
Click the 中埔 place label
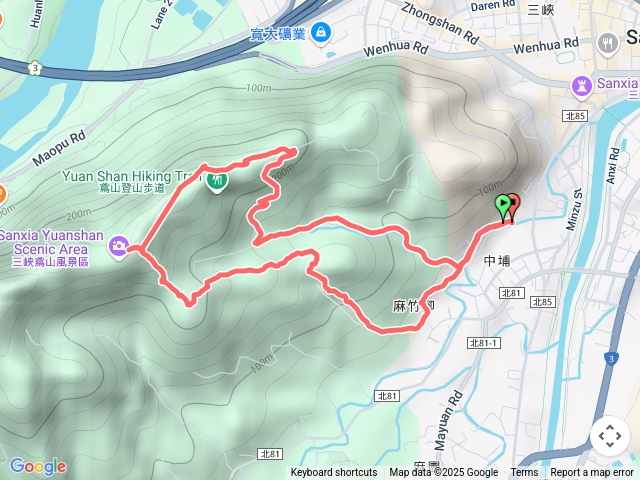[x=497, y=261]
